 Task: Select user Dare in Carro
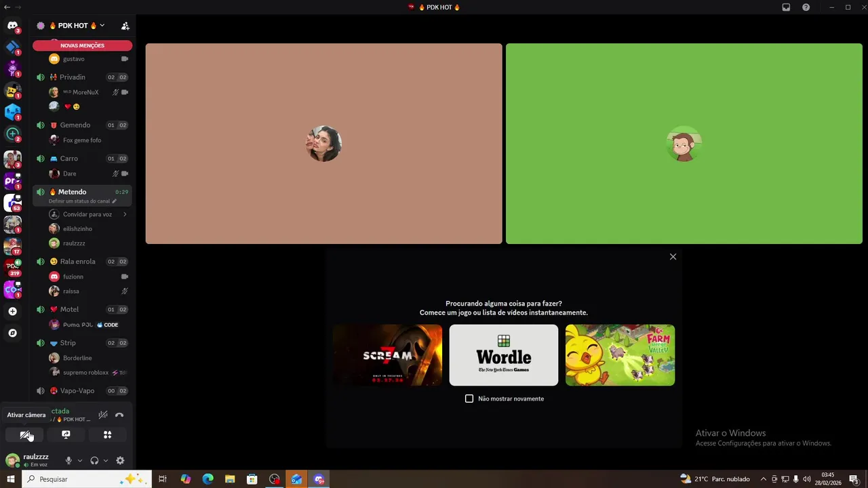pyautogui.click(x=88, y=174)
